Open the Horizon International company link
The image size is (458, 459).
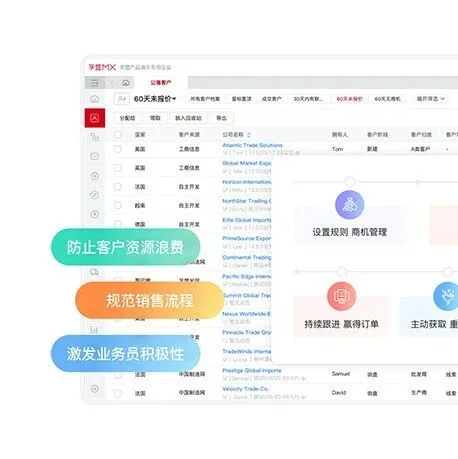tap(247, 182)
